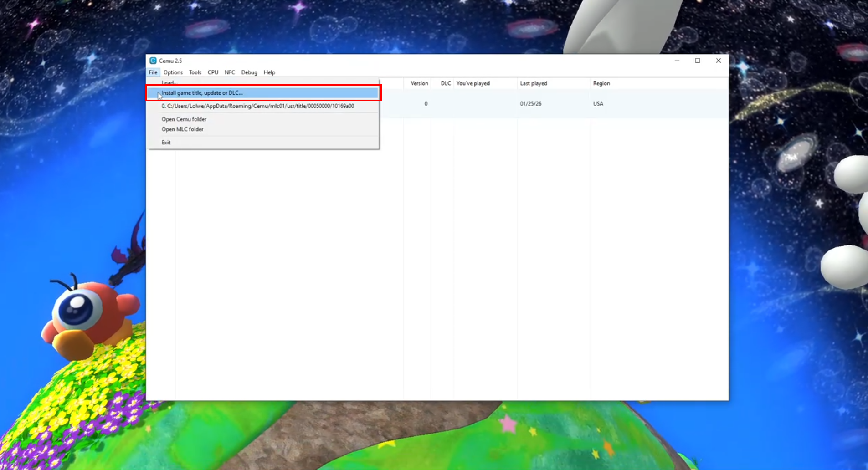Image resolution: width=868 pixels, height=470 pixels.
Task: Open the Options menu
Action: tap(173, 72)
